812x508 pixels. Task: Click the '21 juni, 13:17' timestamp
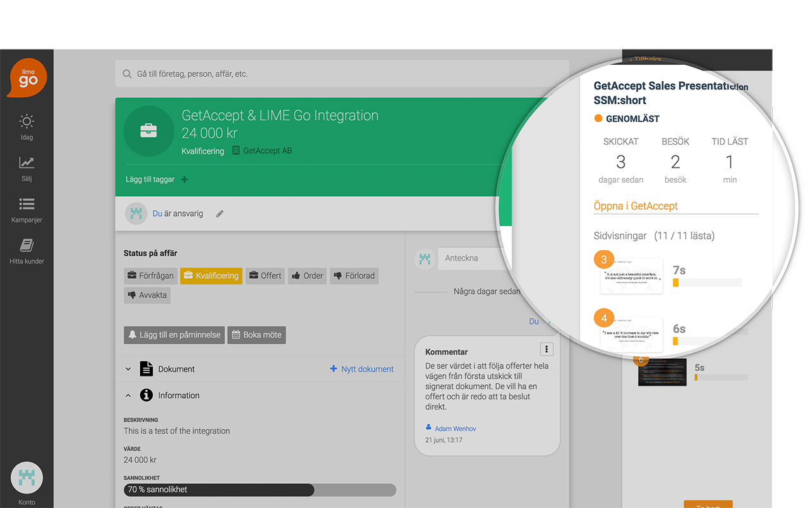[x=444, y=440]
